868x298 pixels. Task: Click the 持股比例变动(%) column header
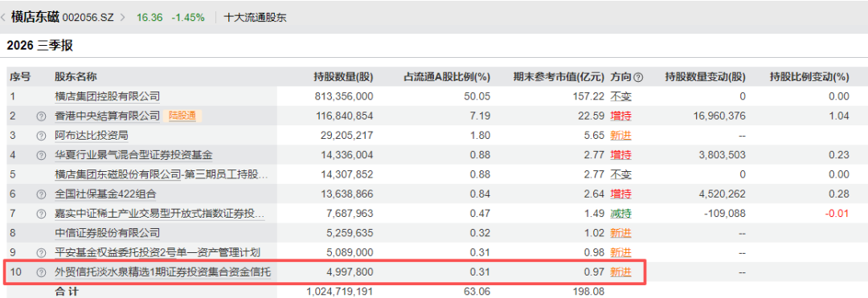[809, 77]
